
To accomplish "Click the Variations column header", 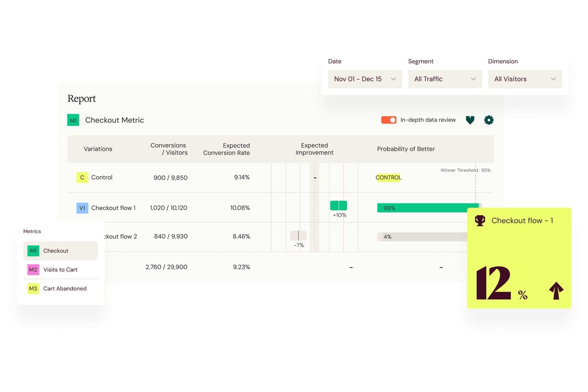I will coord(98,149).
